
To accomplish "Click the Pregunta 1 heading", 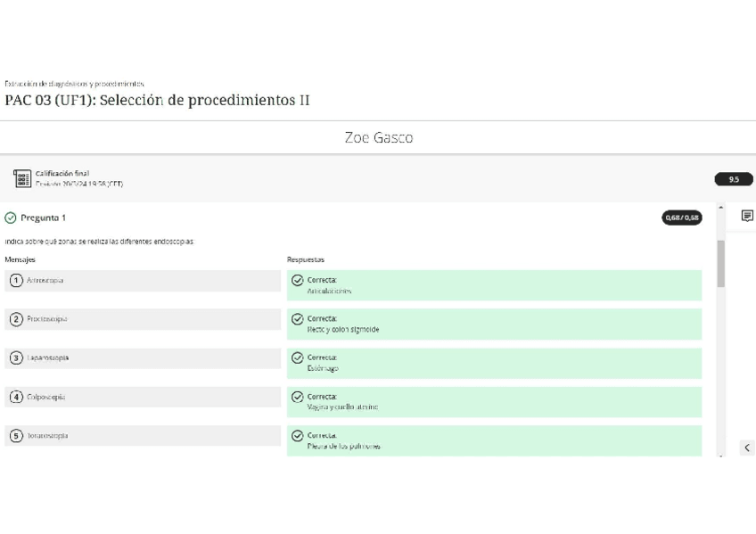I will 43,218.
